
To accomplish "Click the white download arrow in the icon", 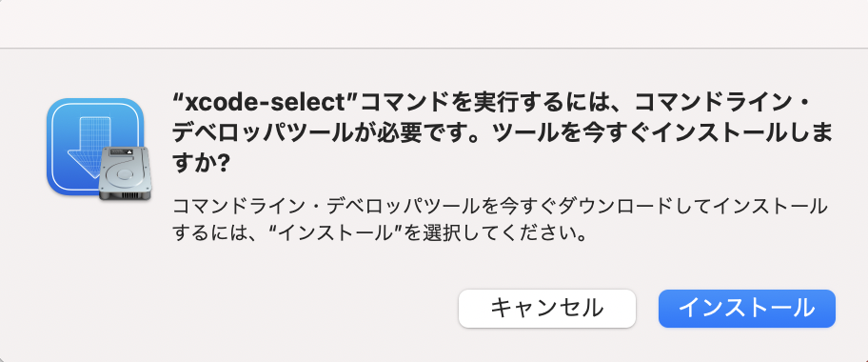I will [88, 143].
